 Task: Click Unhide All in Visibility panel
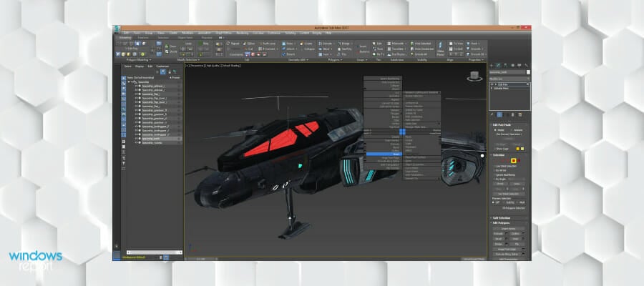418,54
